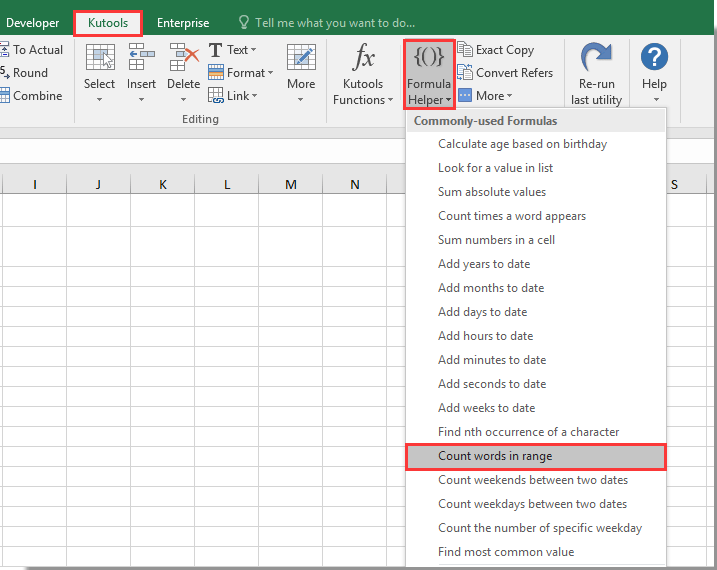Click the Round tool icon
The image size is (717, 570).
pos(4,72)
